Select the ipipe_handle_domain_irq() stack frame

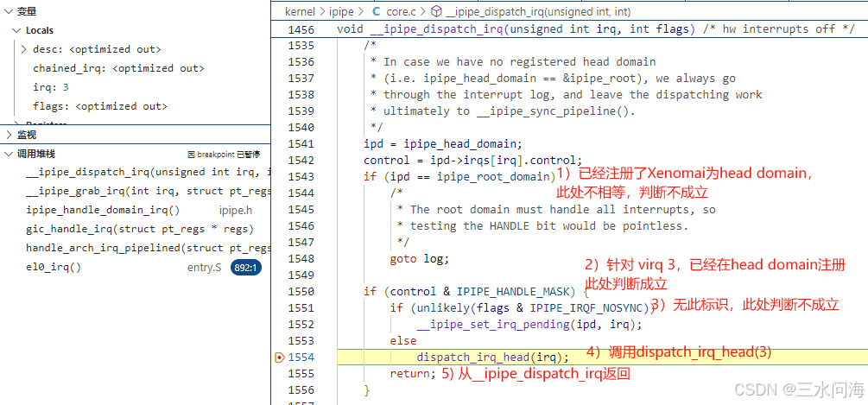pyautogui.click(x=135, y=210)
